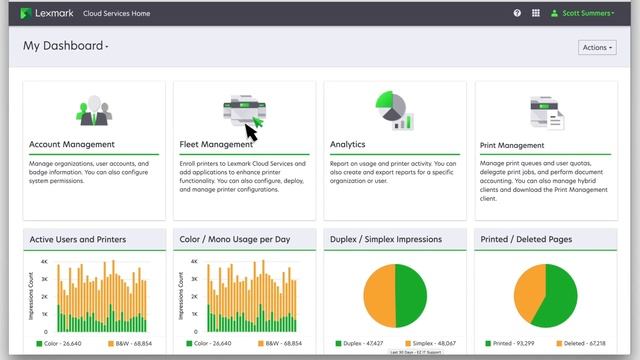The width and height of the screenshot is (640, 360).
Task: Click the Color / Mono Usage bar chart
Action: (252, 296)
